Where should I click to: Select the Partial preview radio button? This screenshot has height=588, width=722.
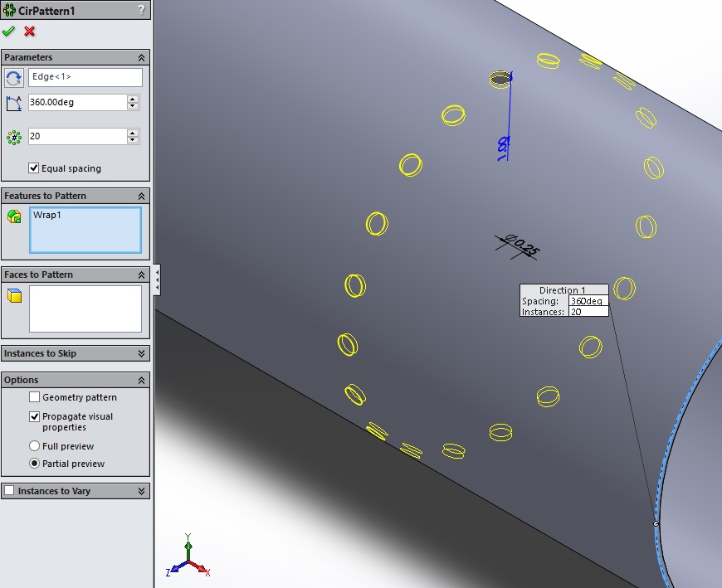[34, 464]
